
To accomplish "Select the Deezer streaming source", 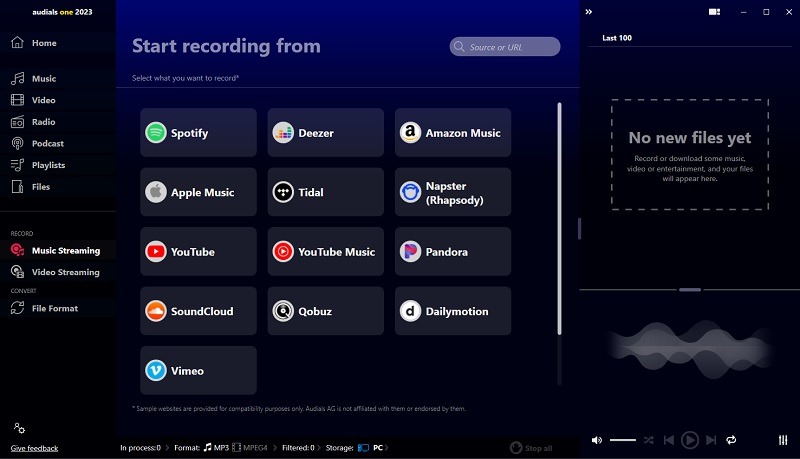I will (325, 133).
